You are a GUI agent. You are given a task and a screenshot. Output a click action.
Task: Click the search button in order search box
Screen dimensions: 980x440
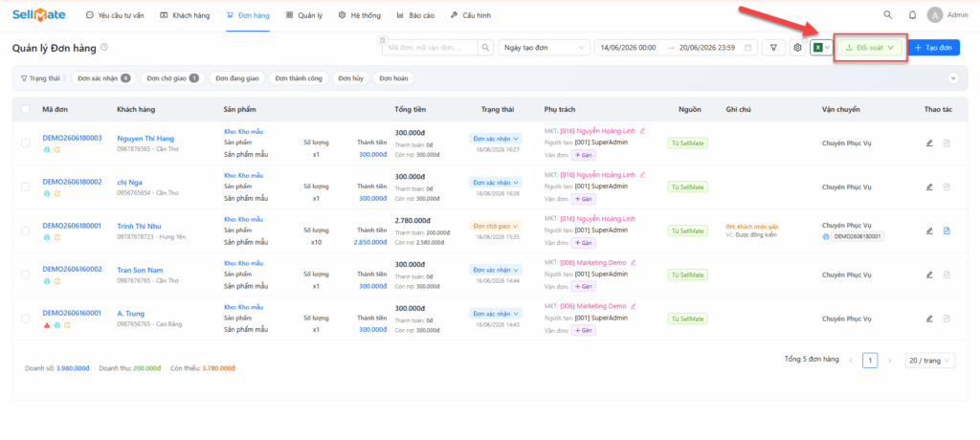pyautogui.click(x=485, y=48)
